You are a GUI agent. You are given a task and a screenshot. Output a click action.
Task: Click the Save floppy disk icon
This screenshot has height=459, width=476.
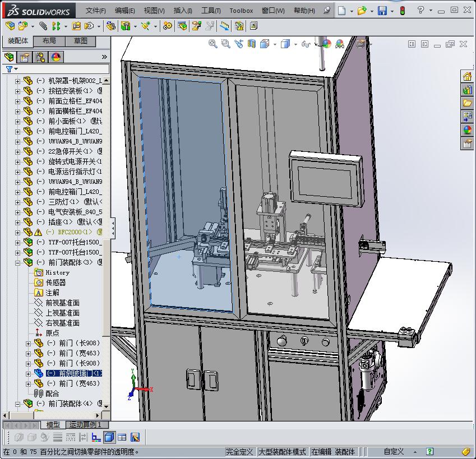[382, 11]
